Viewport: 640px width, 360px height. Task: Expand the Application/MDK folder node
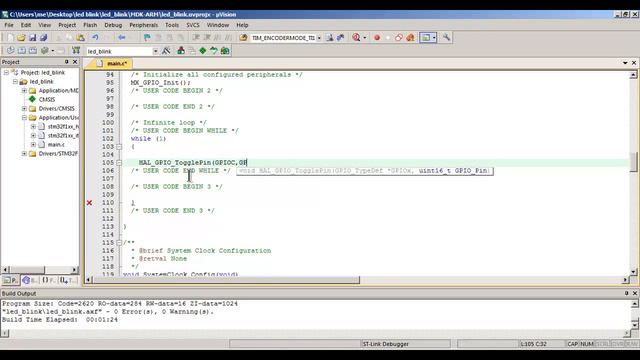(x=24, y=90)
